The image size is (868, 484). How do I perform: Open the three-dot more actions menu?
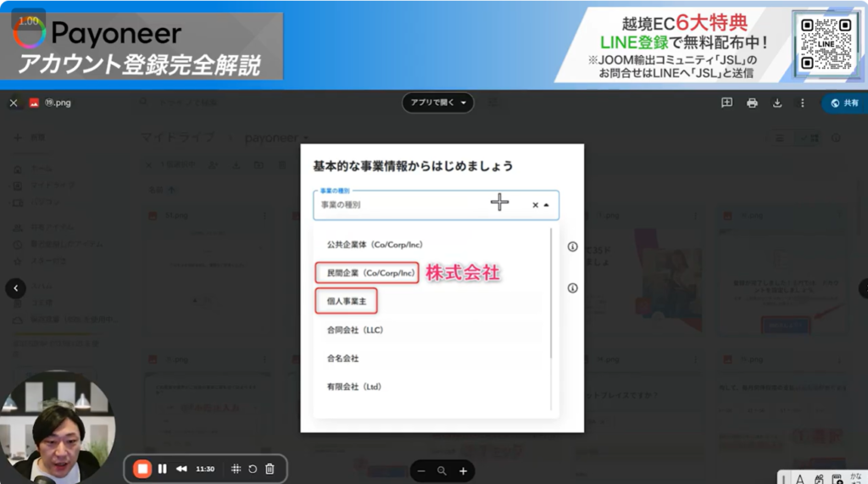click(802, 103)
